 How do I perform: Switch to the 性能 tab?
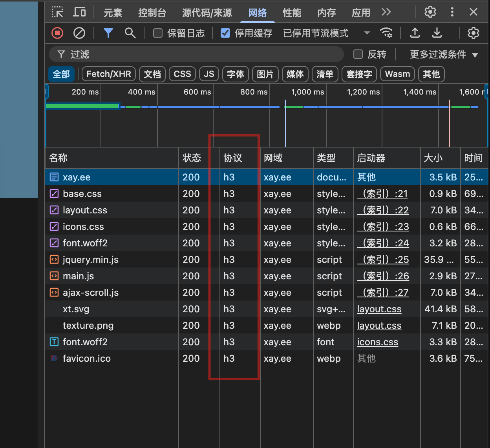pyautogui.click(x=292, y=13)
